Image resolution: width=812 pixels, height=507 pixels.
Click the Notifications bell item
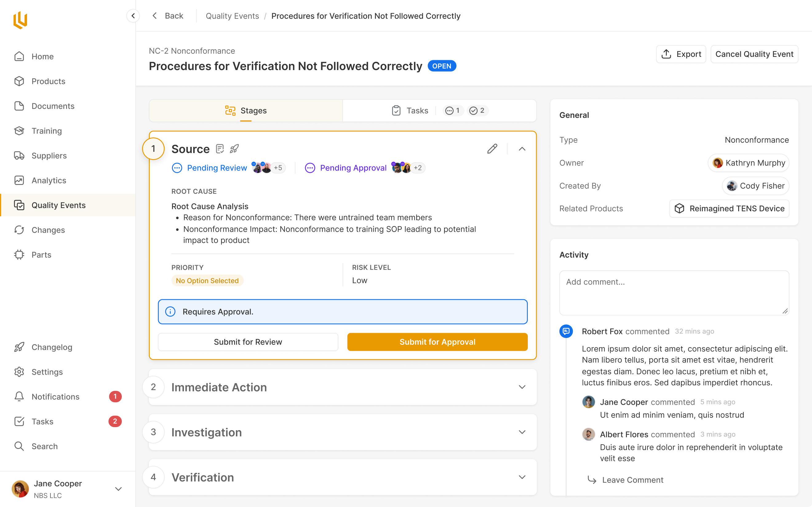click(55, 397)
